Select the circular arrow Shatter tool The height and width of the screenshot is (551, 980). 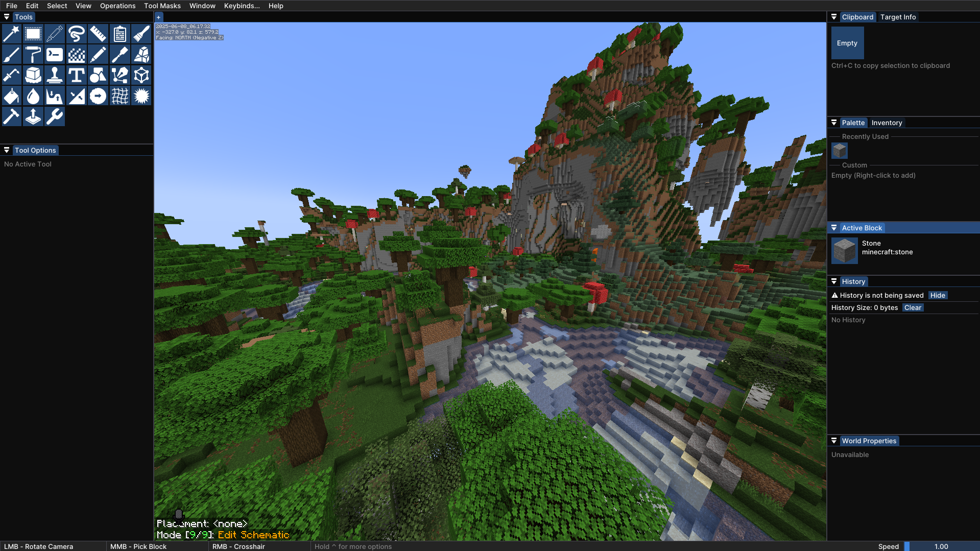click(x=98, y=96)
